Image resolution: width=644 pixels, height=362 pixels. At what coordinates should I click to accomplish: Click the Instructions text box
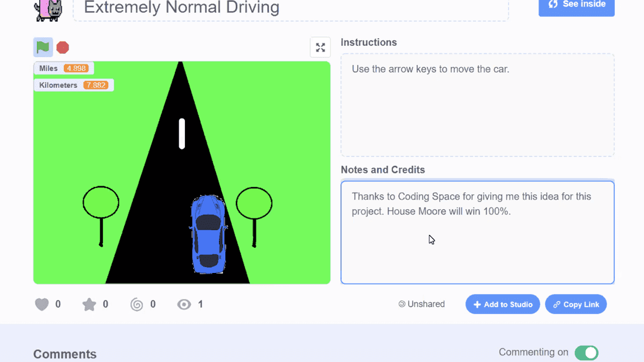[477, 105]
